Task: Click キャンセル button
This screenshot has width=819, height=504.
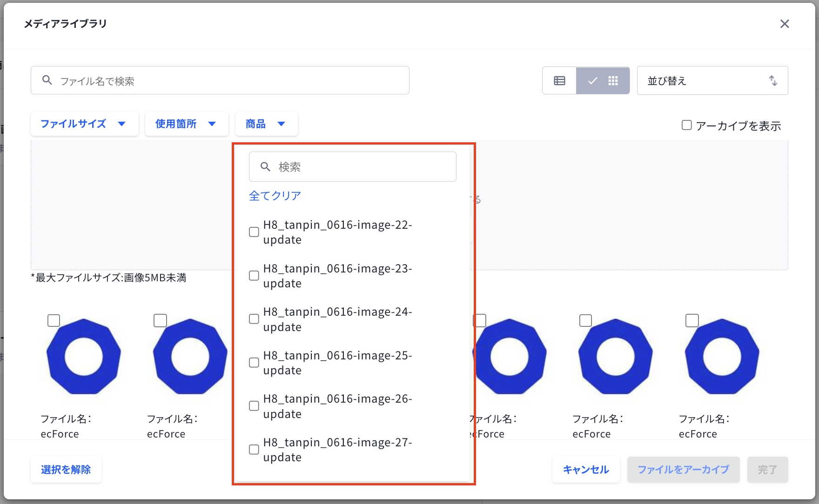Action: coord(586,470)
